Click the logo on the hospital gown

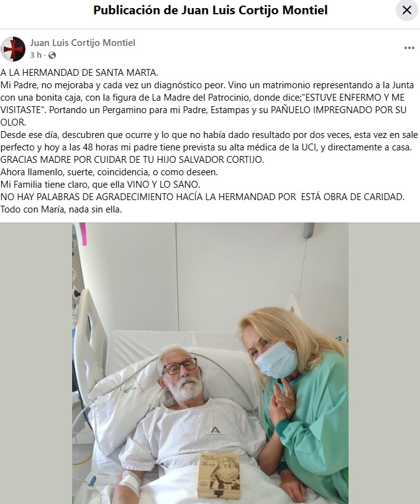[x=216, y=430]
